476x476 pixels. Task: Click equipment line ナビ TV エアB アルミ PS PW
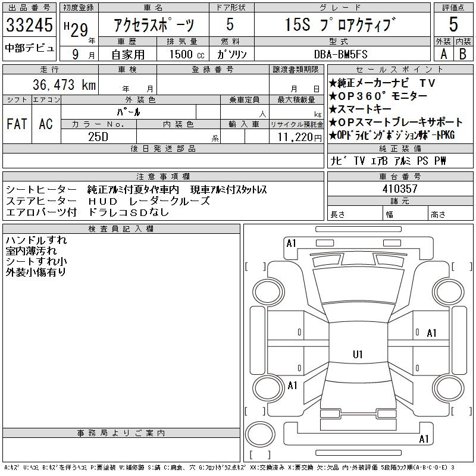[x=389, y=161]
